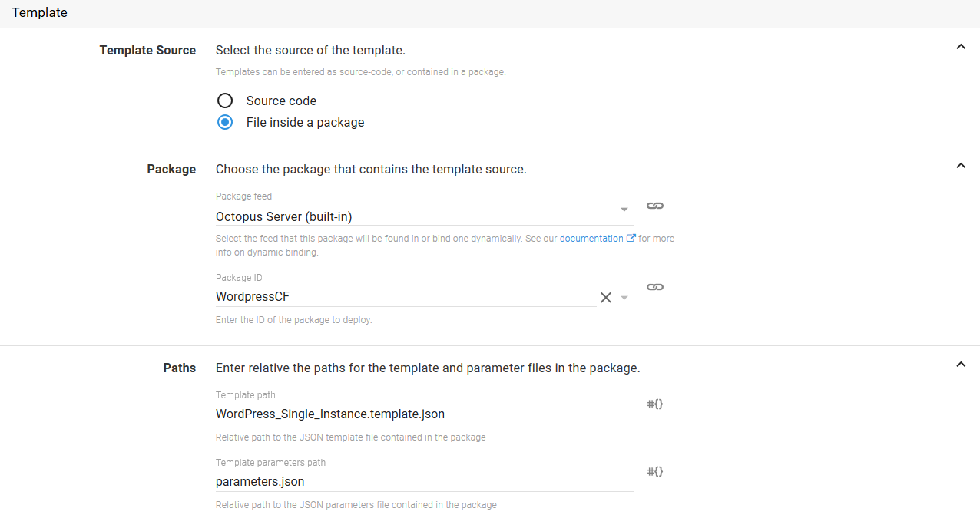Open the Package feed dropdown arrow
980x528 pixels.
[624, 210]
